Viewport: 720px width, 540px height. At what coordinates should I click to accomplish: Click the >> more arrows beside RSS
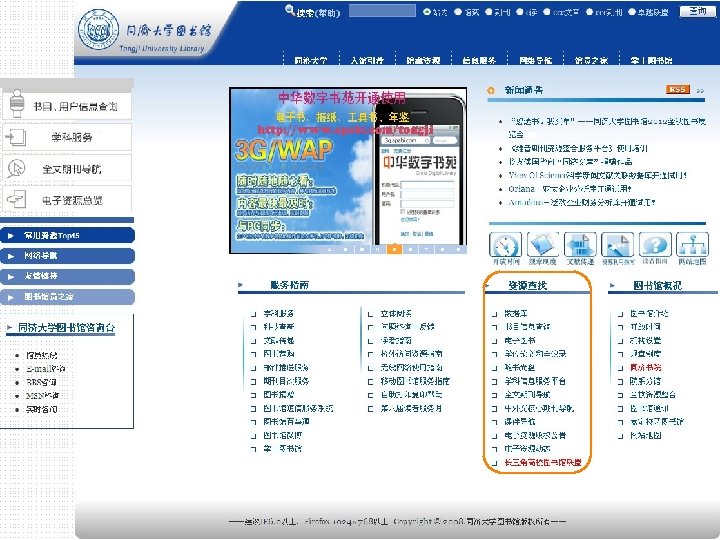pos(700,90)
